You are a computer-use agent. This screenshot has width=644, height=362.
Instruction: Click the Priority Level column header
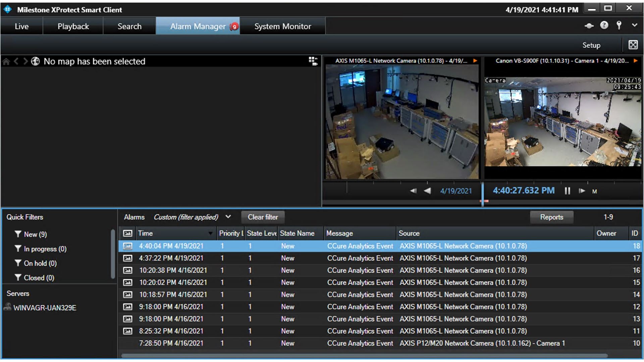pyautogui.click(x=231, y=233)
